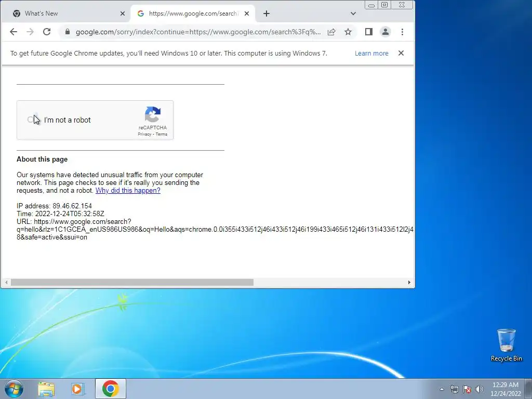Click the scroll-left arrow
Screen dimensions: 532x399
(6, 282)
